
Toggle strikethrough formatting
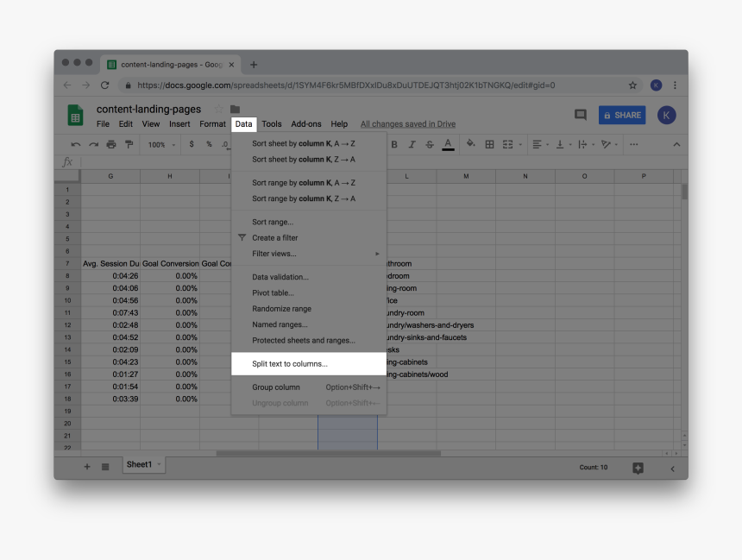pos(429,144)
